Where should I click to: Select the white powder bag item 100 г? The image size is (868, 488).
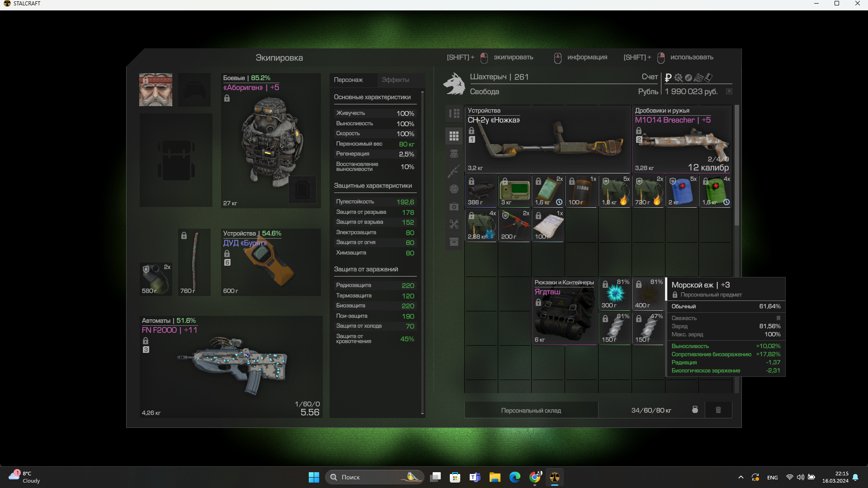click(x=548, y=225)
